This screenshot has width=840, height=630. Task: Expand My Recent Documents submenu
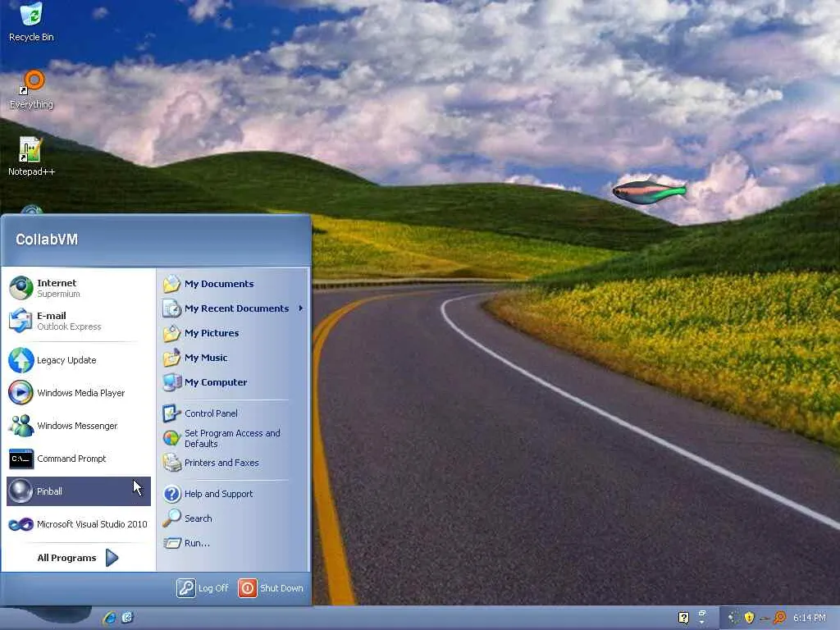[233, 308]
